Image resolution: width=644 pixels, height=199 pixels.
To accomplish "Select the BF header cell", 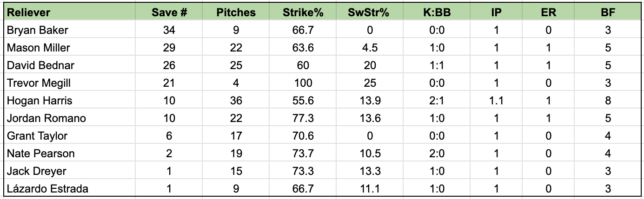I will (608, 13).
